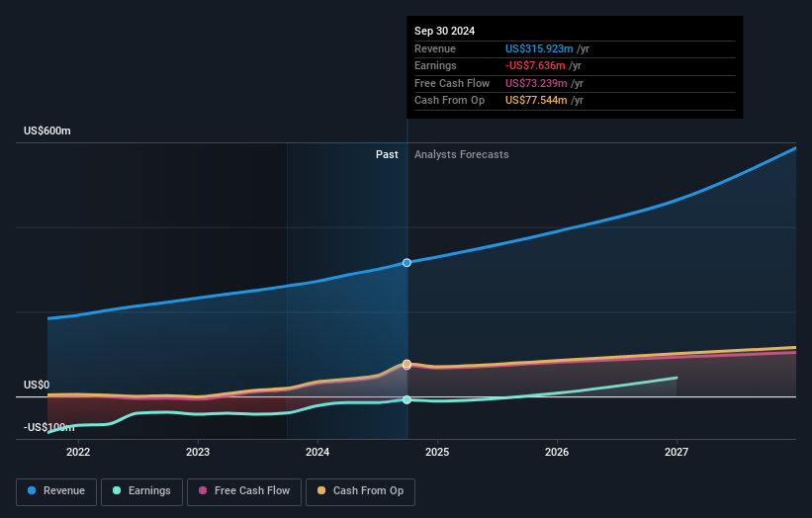Click the -US$7.636m earnings value
This screenshot has width=812, height=518.
click(x=535, y=65)
